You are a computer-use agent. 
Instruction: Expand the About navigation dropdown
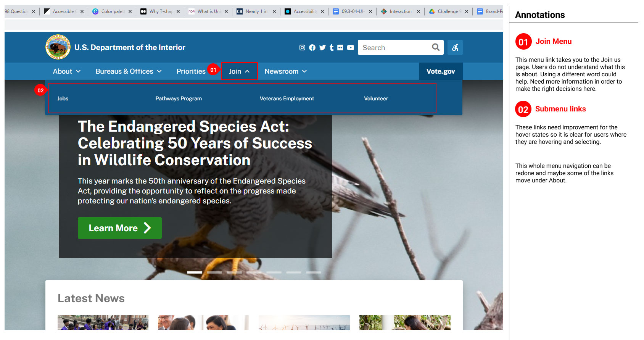pyautogui.click(x=67, y=71)
